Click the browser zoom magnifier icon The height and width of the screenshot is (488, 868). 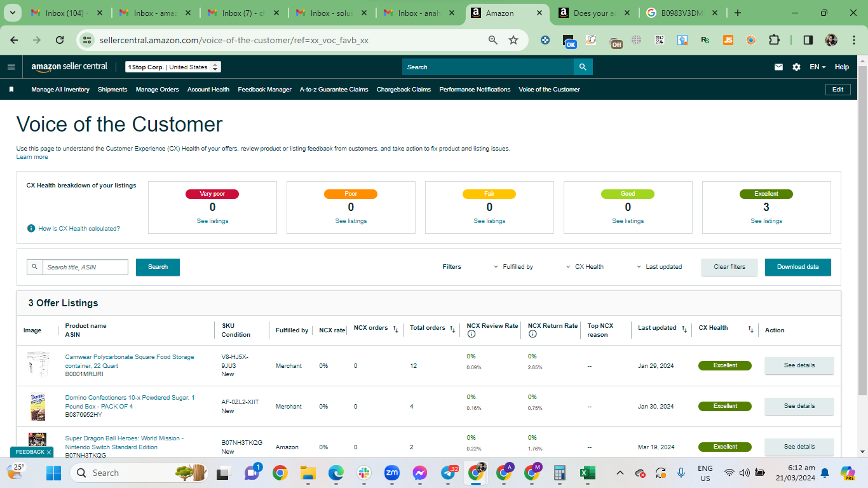492,40
